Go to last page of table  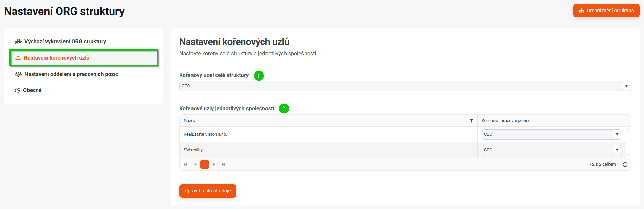(x=223, y=164)
